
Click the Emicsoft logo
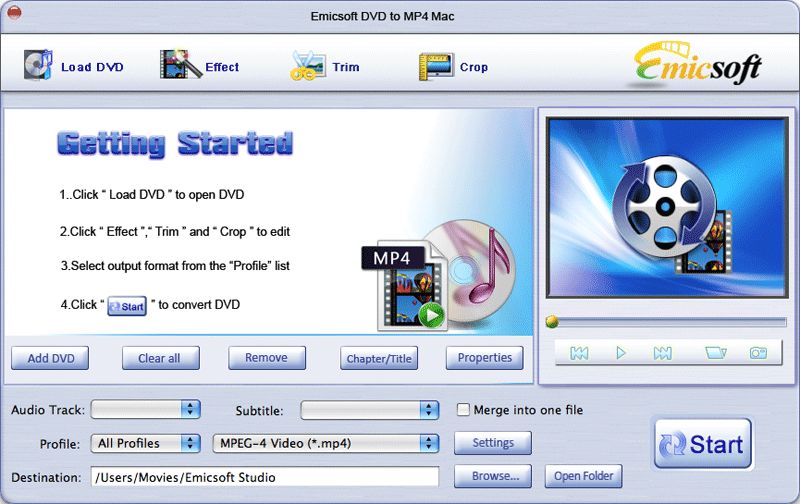pos(697,64)
